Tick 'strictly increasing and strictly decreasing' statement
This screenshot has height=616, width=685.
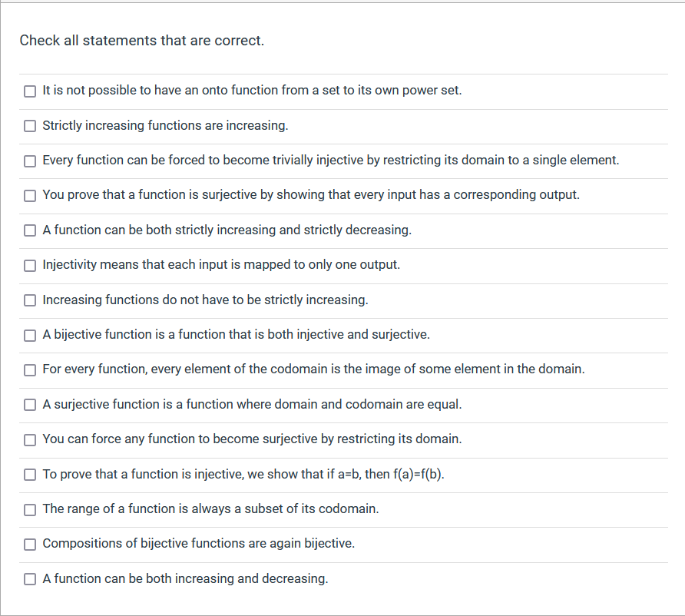tap(29, 230)
